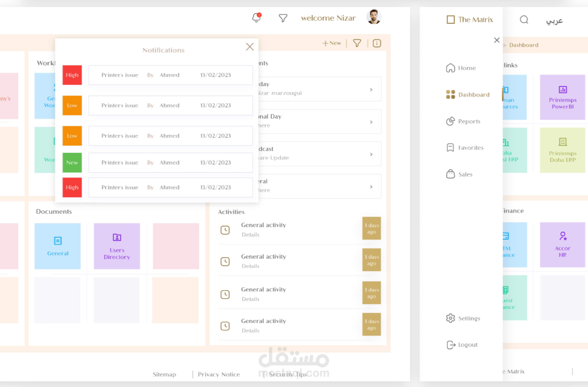Select Dashboard in the side menu

tap(468, 95)
